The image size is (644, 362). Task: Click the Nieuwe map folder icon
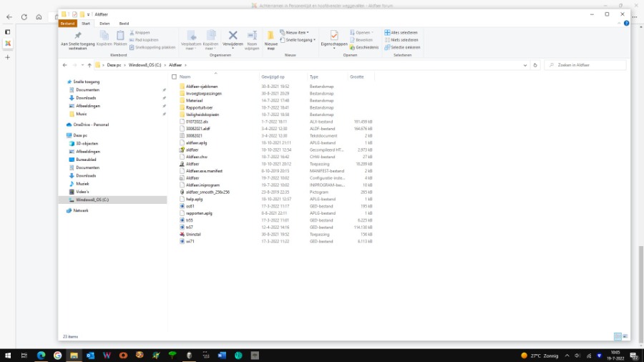270,36
